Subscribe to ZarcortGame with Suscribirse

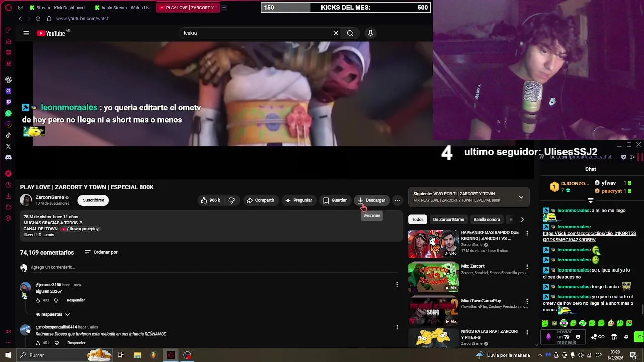pyautogui.click(x=93, y=200)
